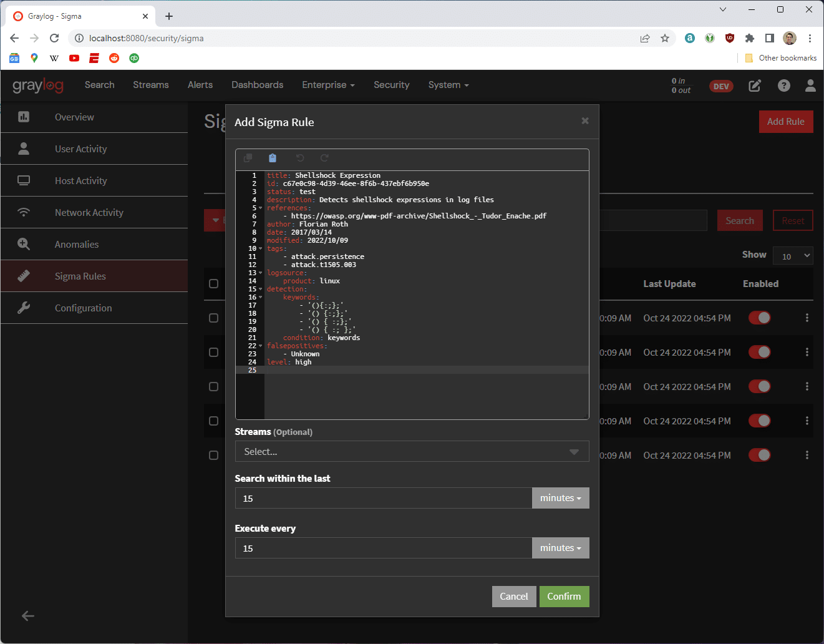The height and width of the screenshot is (644, 824).
Task: Go to the Dashboards menu item
Action: pyautogui.click(x=257, y=85)
